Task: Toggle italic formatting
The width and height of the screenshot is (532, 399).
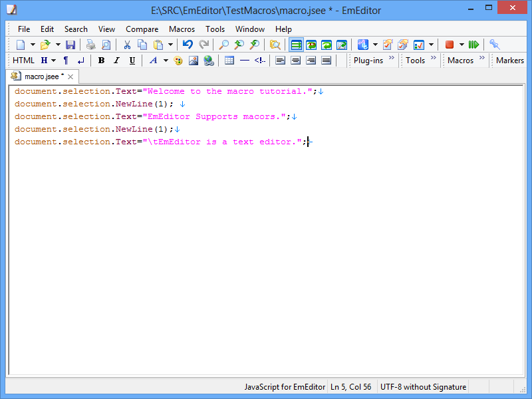Action: (x=117, y=61)
